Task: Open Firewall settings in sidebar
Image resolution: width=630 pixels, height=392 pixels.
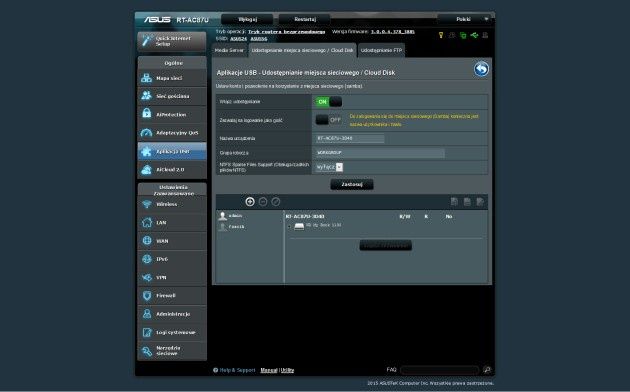Action: coord(172,296)
